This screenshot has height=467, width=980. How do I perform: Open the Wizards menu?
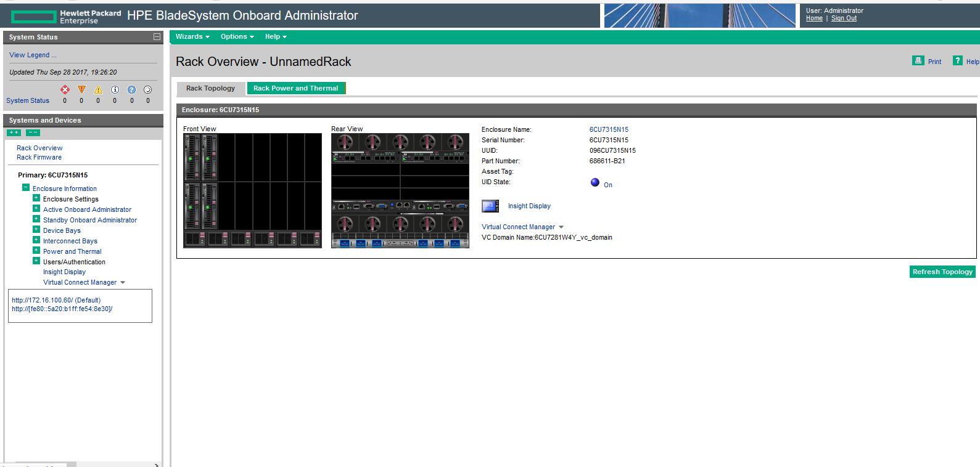[192, 37]
